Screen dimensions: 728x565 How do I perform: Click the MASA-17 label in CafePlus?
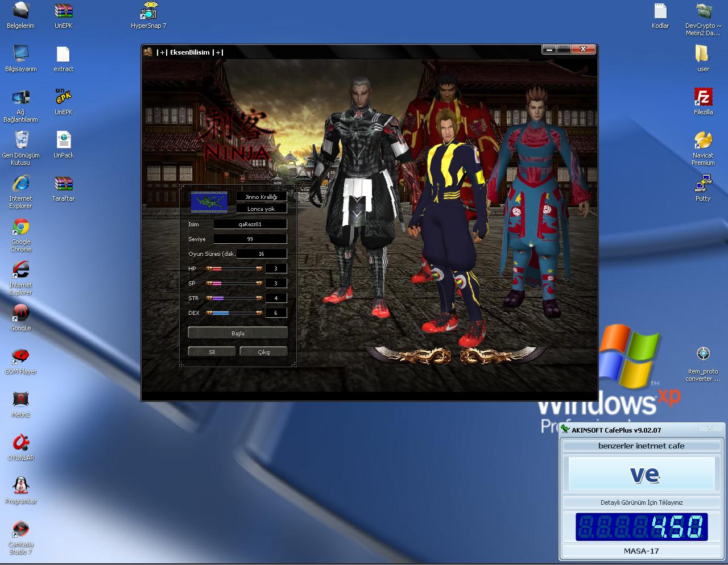coord(642,551)
